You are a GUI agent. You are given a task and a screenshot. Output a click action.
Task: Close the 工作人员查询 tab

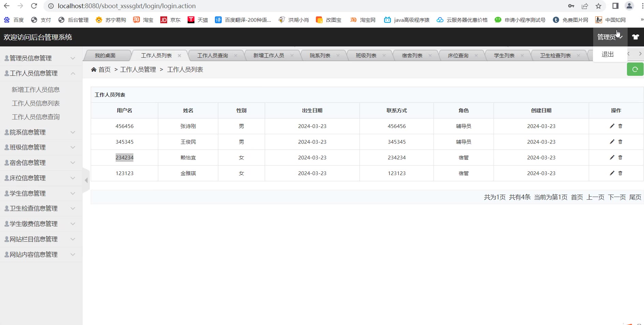coord(236,56)
